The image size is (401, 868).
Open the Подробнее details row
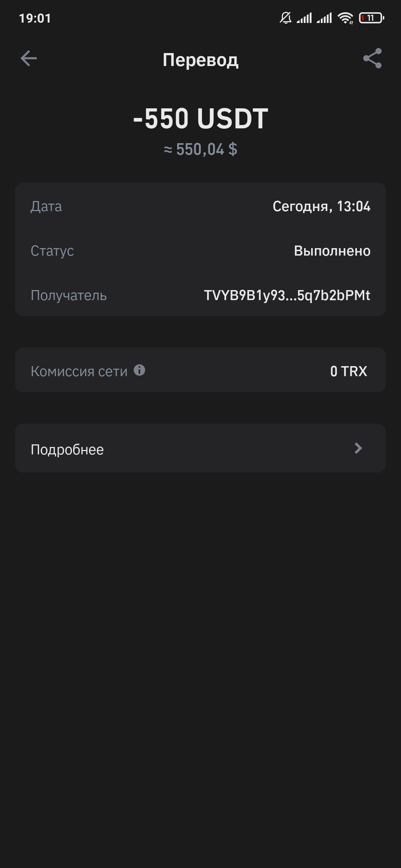200,448
